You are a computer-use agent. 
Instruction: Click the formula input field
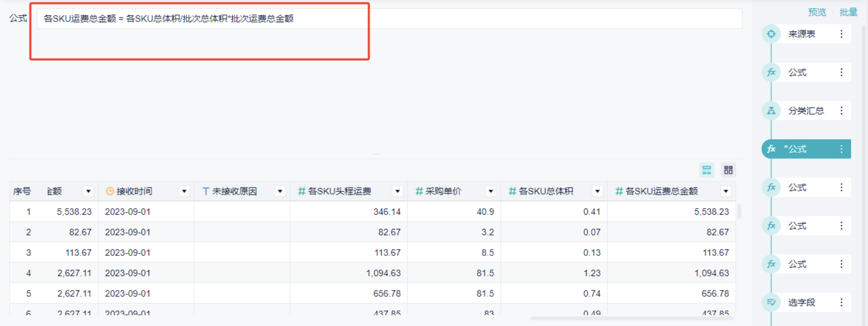pos(389,19)
